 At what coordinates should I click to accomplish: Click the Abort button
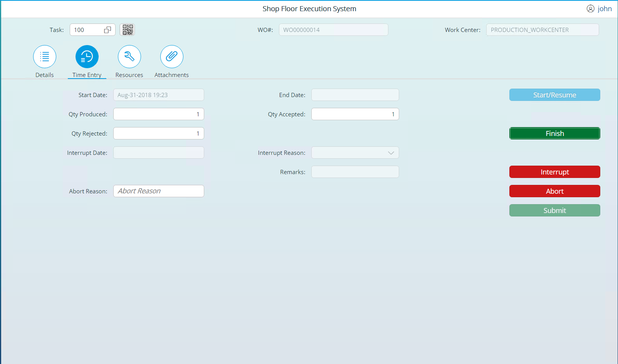554,191
